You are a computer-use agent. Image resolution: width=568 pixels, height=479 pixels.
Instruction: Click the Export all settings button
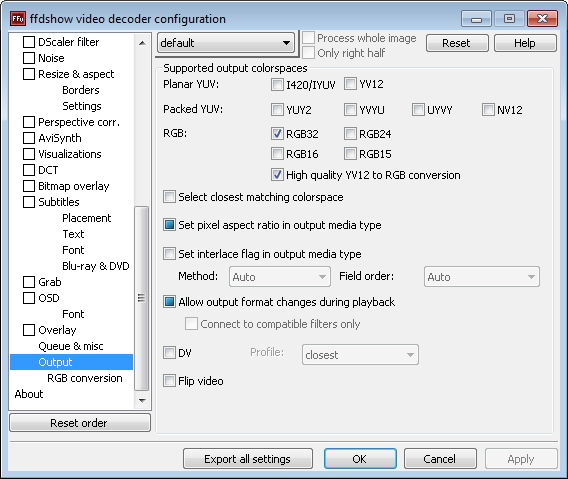(x=248, y=459)
